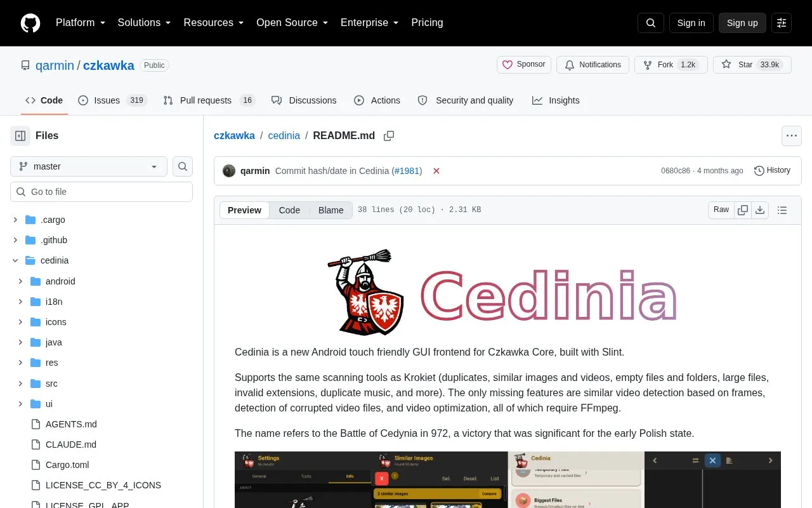Open the more options ellipsis menu
This screenshot has width=812, height=508.
tap(791, 135)
